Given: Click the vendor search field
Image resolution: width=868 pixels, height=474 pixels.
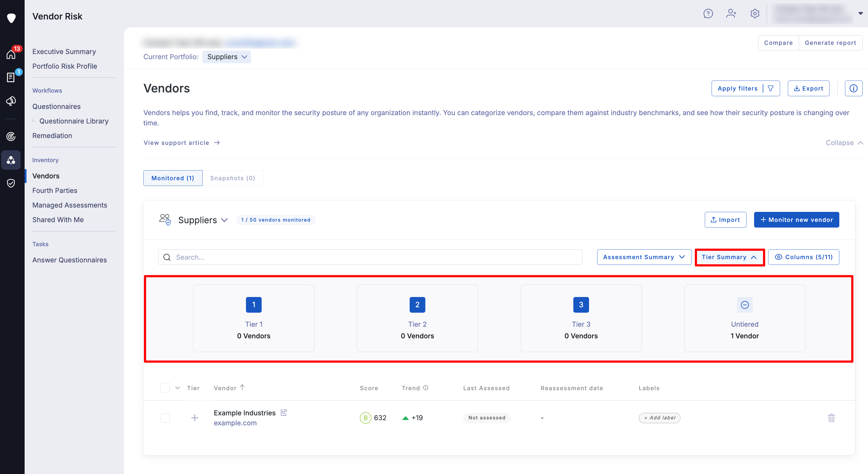Looking at the screenshot, I should click(x=371, y=257).
